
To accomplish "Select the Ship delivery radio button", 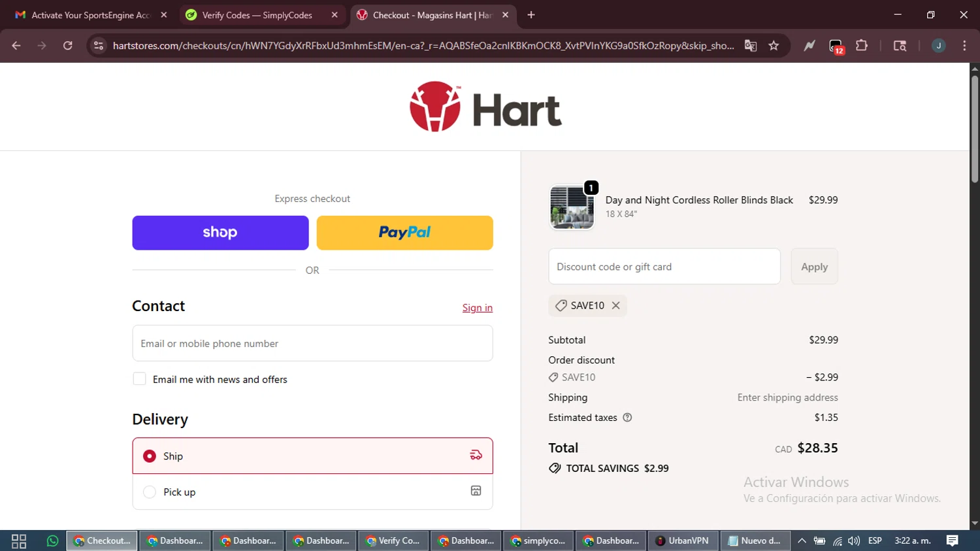I will pyautogui.click(x=150, y=456).
